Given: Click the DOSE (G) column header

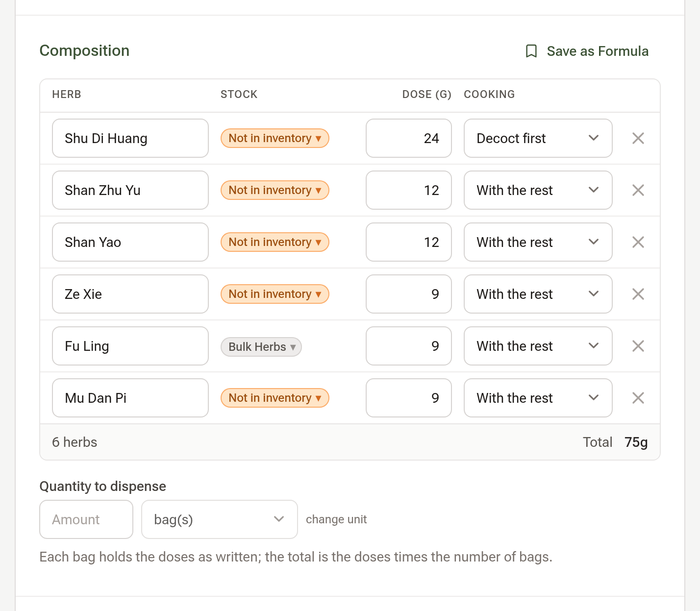Looking at the screenshot, I should pyautogui.click(x=427, y=94).
